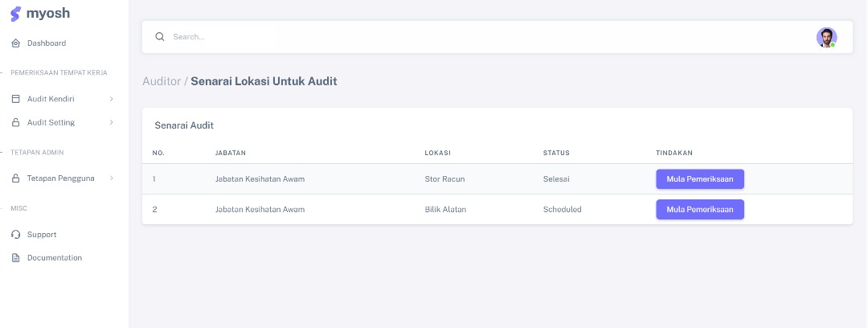Open the Support menu item
The height and width of the screenshot is (328, 868).
pos(42,235)
